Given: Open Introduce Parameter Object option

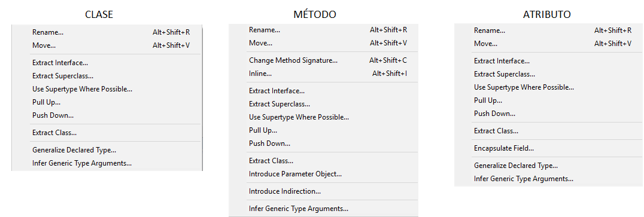Looking at the screenshot, I should pos(323,174).
